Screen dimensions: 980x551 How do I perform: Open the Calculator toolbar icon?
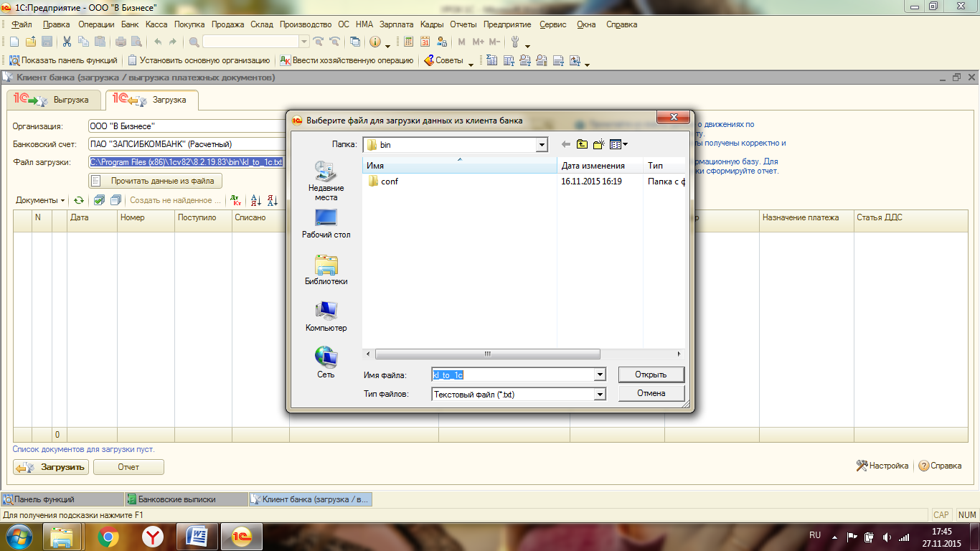click(408, 42)
